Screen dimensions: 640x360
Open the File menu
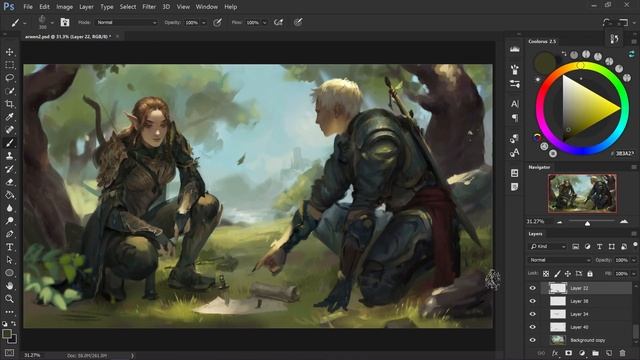[28, 7]
